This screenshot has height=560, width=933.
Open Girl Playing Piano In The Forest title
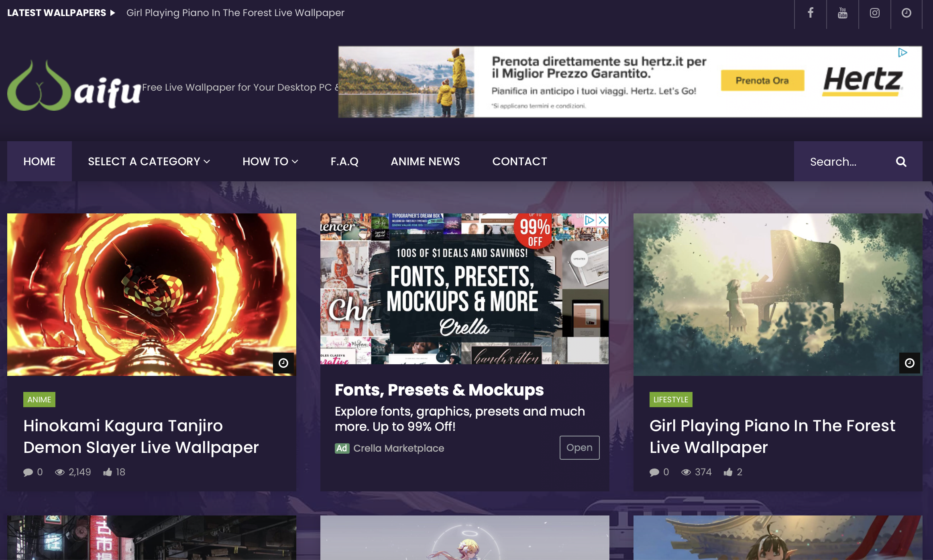[x=772, y=436]
